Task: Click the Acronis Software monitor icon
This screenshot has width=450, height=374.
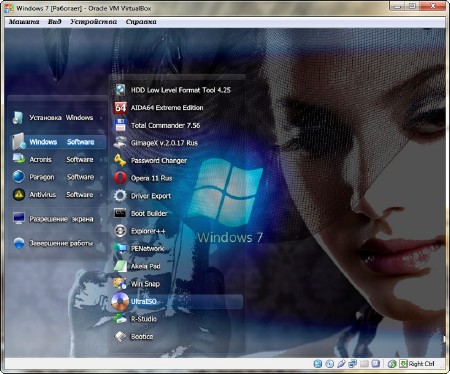Action: [19, 159]
